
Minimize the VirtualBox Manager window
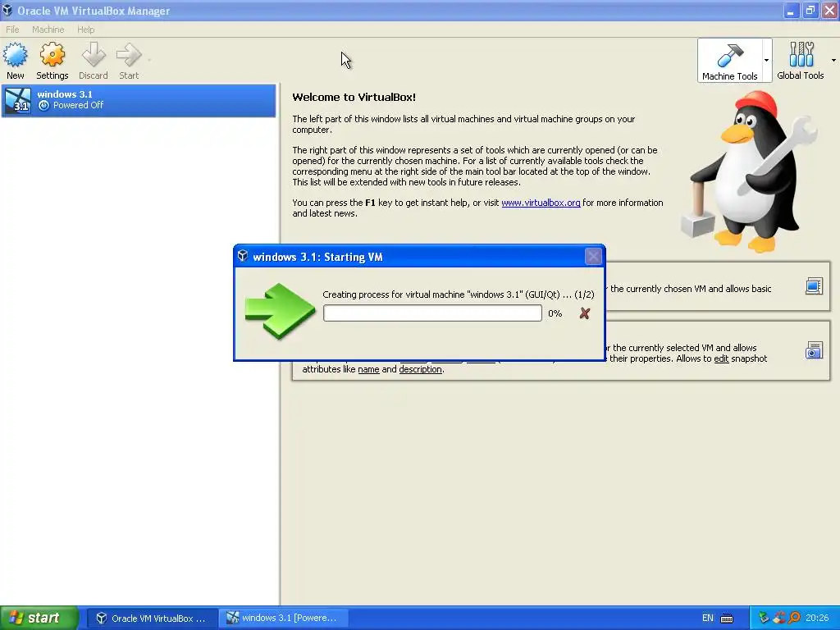791,11
